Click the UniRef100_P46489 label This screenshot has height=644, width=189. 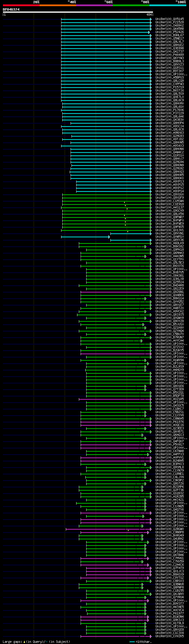(170, 55)
